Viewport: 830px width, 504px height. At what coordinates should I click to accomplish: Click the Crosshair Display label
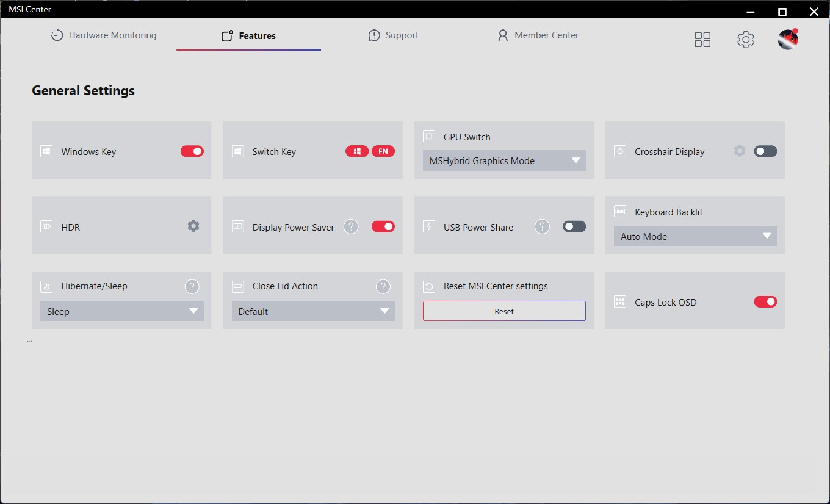coord(669,152)
